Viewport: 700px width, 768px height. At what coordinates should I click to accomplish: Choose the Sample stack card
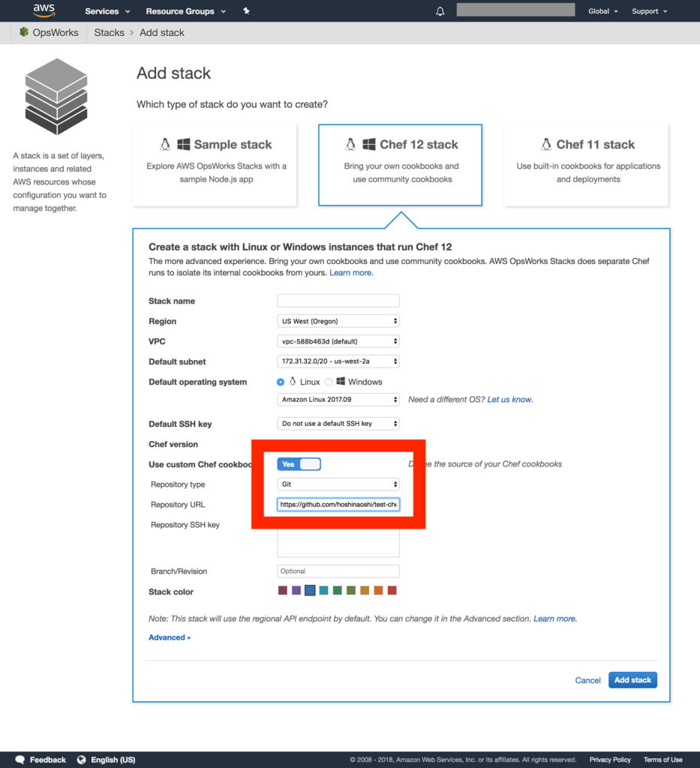215,165
